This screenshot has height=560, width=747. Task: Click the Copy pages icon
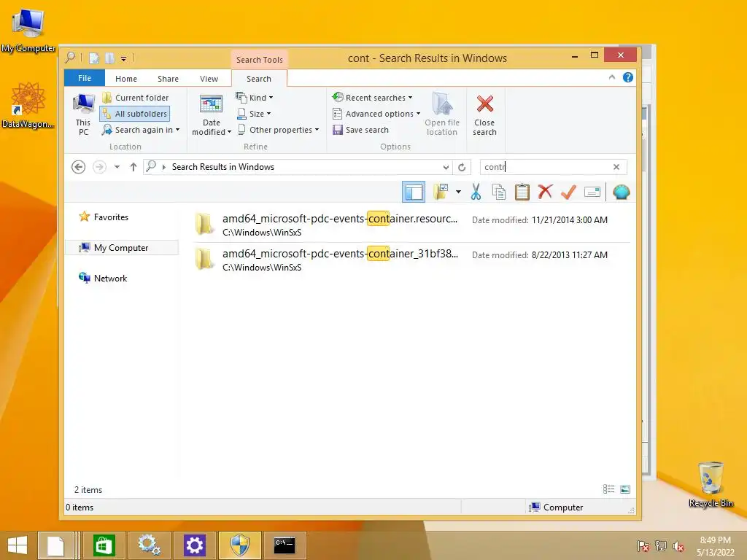click(499, 192)
